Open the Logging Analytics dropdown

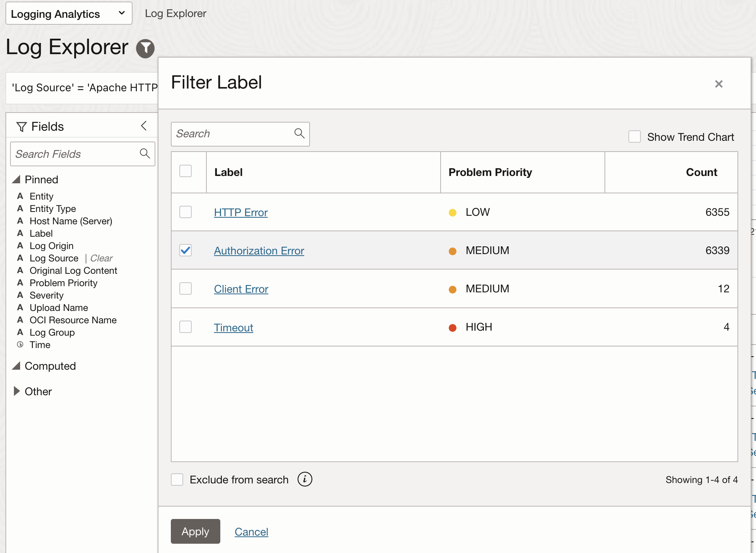pyautogui.click(x=69, y=14)
